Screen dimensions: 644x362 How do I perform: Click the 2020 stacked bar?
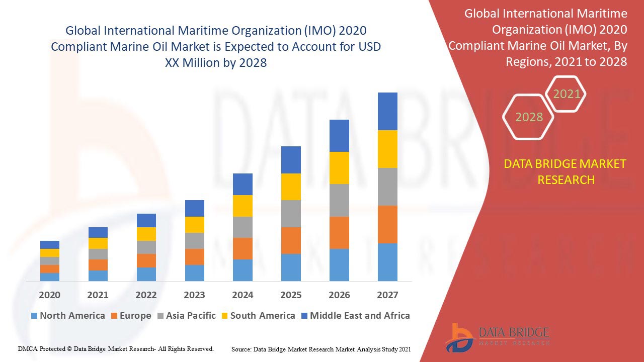(50, 260)
